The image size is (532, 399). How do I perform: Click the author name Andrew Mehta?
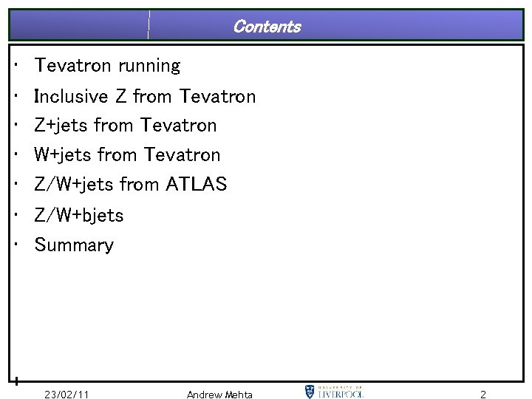point(219,395)
